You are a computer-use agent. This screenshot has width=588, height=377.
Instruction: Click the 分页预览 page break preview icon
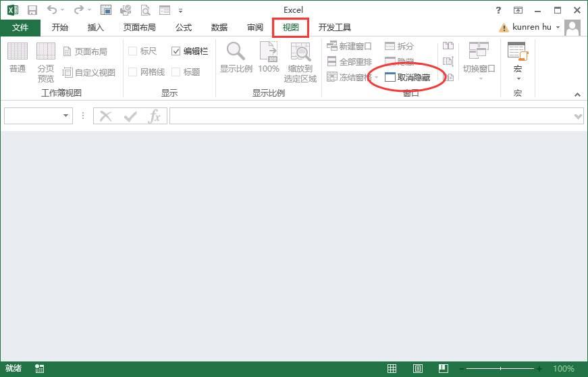click(x=46, y=51)
